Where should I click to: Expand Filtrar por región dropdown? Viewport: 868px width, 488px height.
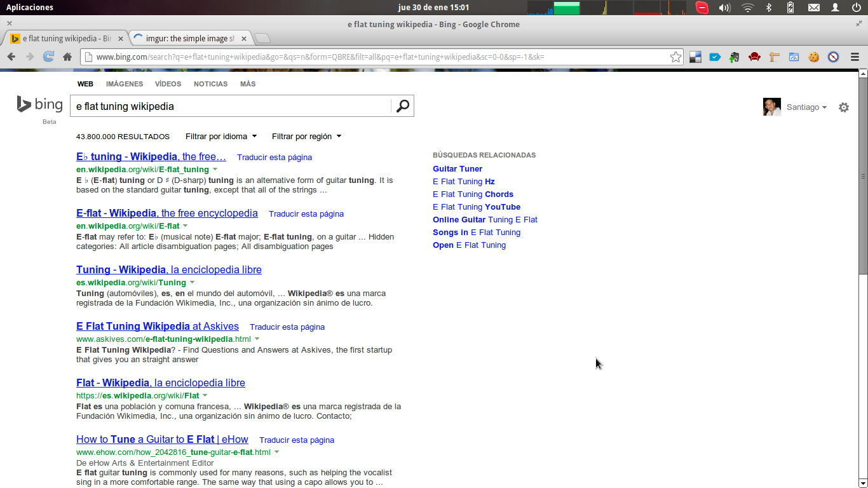306,136
